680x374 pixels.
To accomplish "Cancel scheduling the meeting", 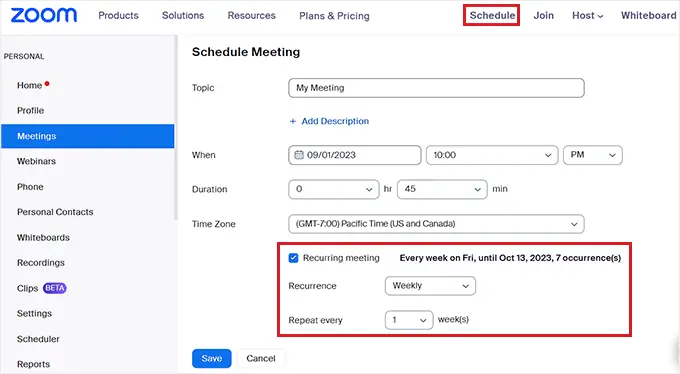I will 261,358.
